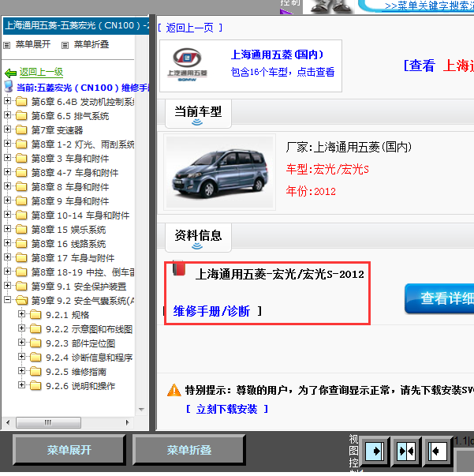Expand 第8章 18-19 中控、倒车 node
The image size is (474, 476).
click(x=8, y=271)
